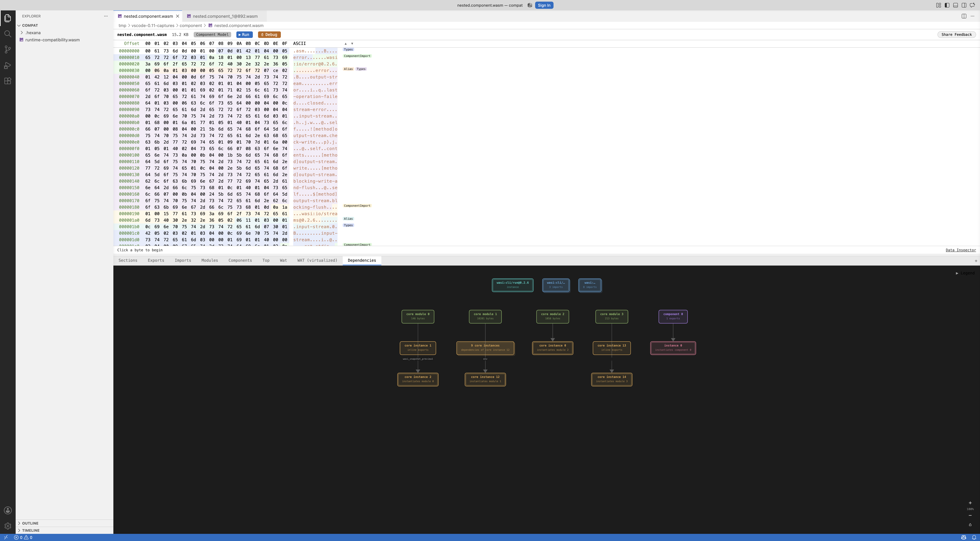This screenshot has width=980, height=541.
Task: Open the WAT (virtualized) tab
Action: click(317, 260)
